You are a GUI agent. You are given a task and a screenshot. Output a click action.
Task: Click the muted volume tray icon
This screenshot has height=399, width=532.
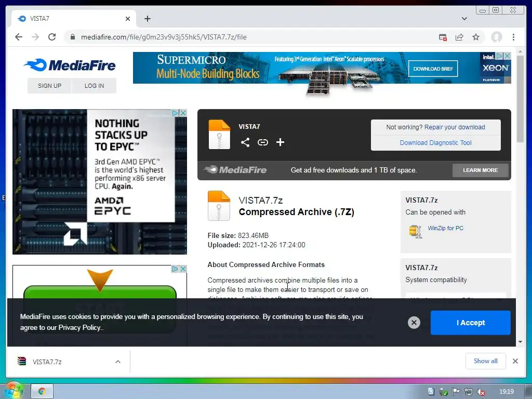481,392
